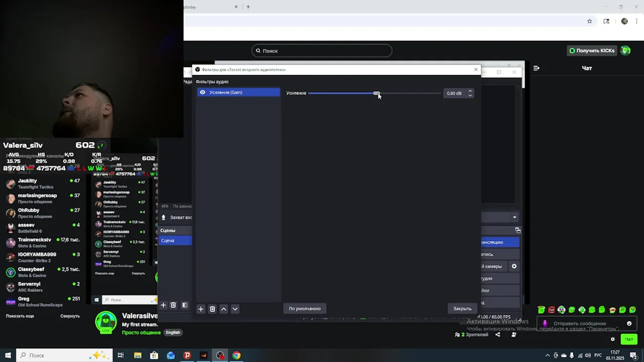Select the Захват вх... audio source in OBS
The image size is (644, 362).
click(x=176, y=217)
